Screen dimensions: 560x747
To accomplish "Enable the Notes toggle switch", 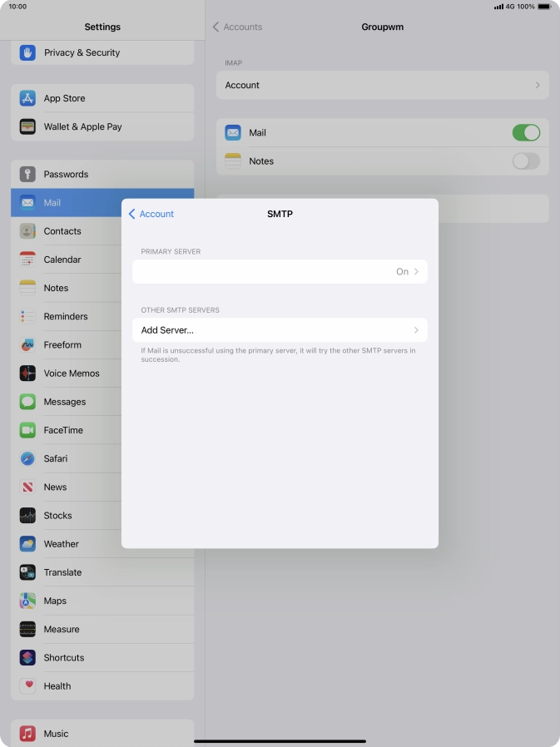I will (x=525, y=161).
